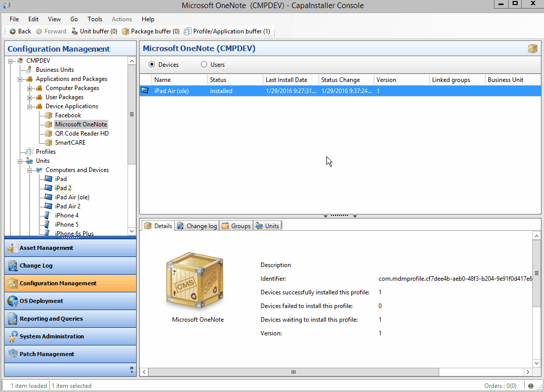Open the Package buffer box icon
This screenshot has height=392, width=544.
(x=125, y=31)
